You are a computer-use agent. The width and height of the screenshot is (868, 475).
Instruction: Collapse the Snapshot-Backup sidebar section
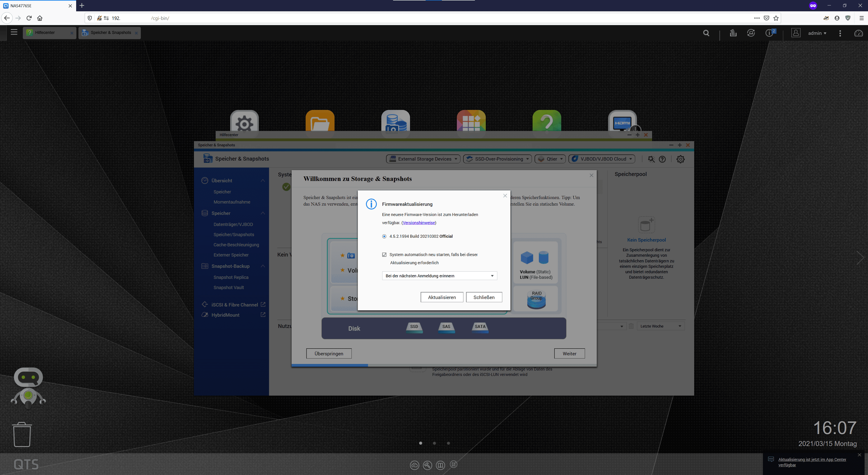(x=262, y=266)
